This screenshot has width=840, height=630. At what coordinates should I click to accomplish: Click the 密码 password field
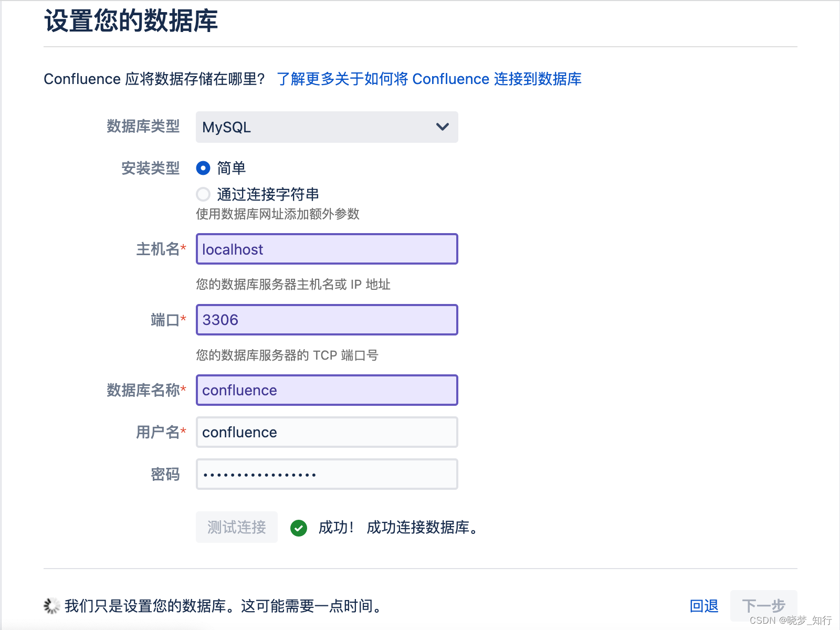tap(327, 474)
